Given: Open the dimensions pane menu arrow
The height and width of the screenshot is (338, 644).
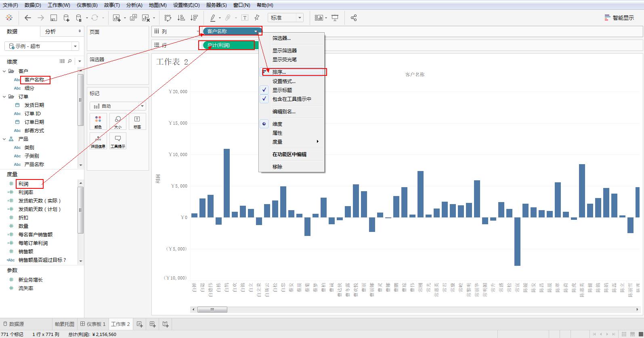Looking at the screenshot, I should coord(80,61).
